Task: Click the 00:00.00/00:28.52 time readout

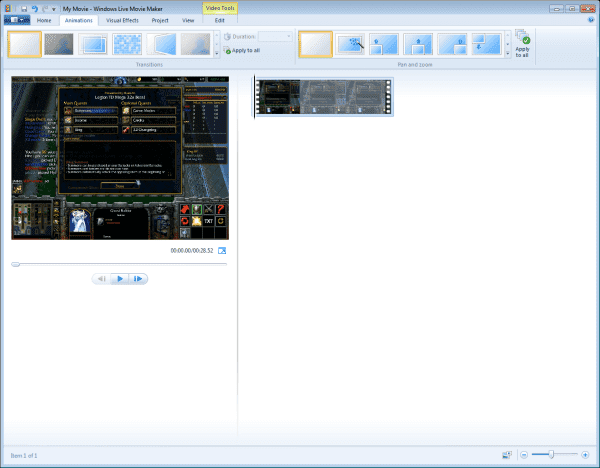Action: (x=192, y=251)
